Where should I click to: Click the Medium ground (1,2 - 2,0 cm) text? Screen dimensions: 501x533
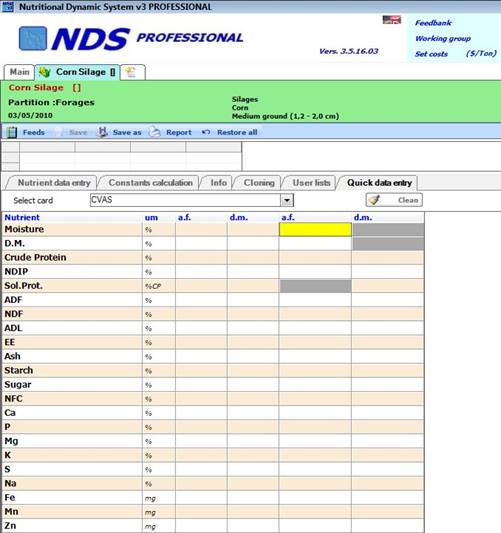click(x=285, y=116)
